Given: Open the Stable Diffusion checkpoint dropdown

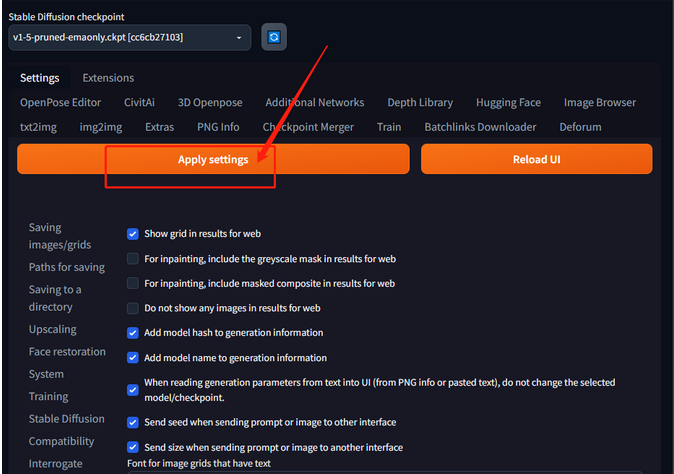Looking at the screenshot, I should point(129,37).
